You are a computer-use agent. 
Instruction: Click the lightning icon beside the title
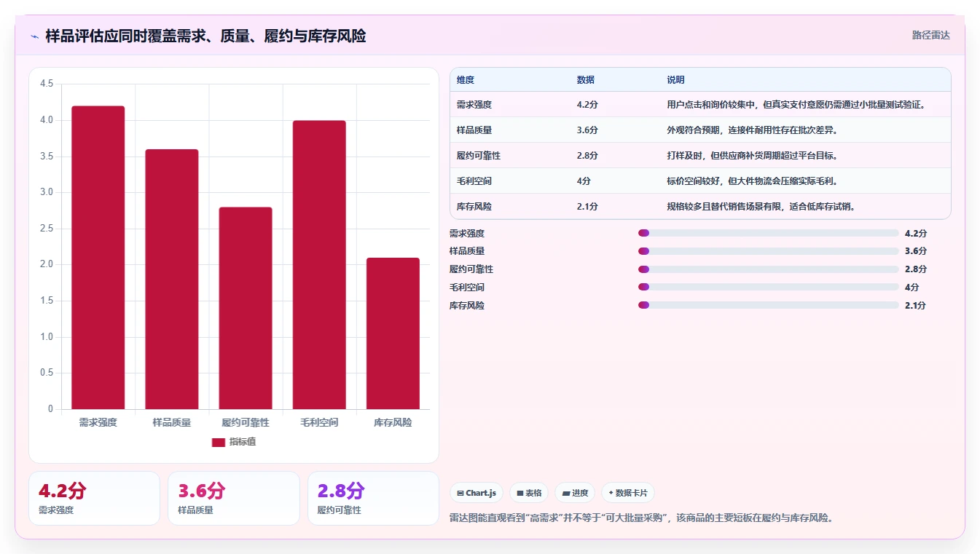(x=35, y=36)
